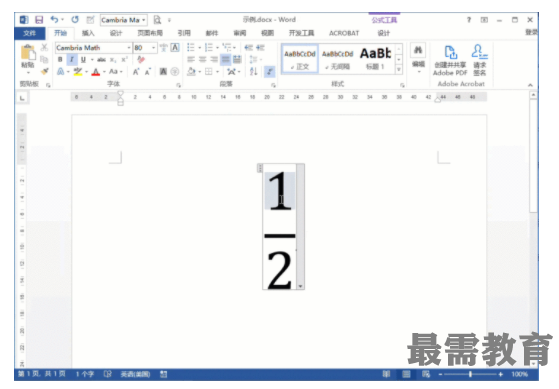Viewport: 559px width, 389px height.
Task: Open the quick access Cambria Ma font dropdown
Action: (143, 20)
